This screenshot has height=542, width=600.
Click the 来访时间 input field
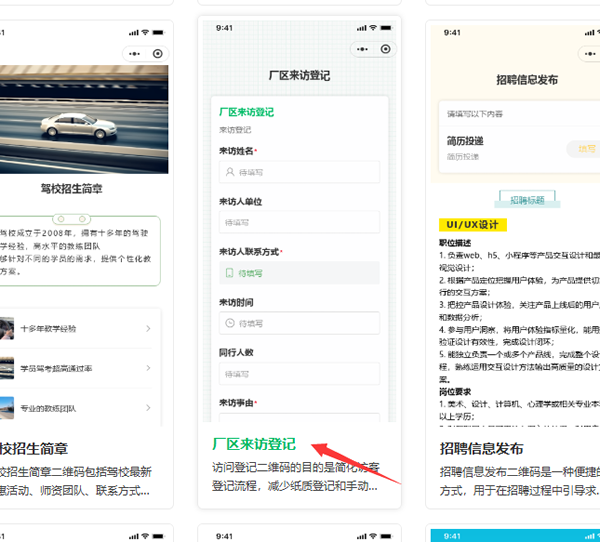tap(299, 323)
